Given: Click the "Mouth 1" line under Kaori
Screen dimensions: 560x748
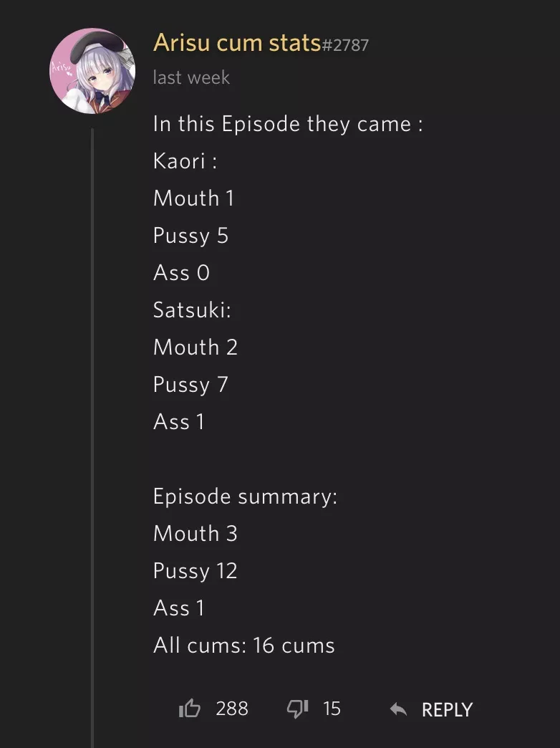Looking at the screenshot, I should click(193, 198).
